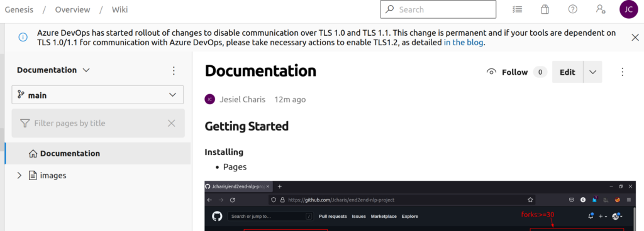Clear the page filter with X
Screen dimensions: 644x231
(x=171, y=123)
